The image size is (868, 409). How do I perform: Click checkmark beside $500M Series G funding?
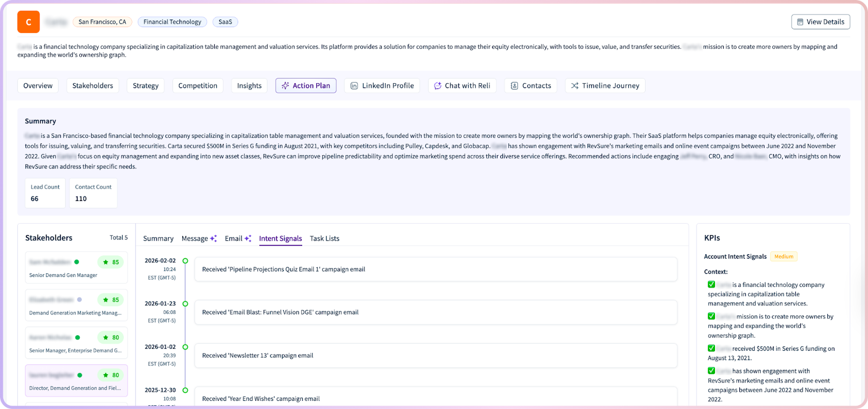tap(711, 348)
